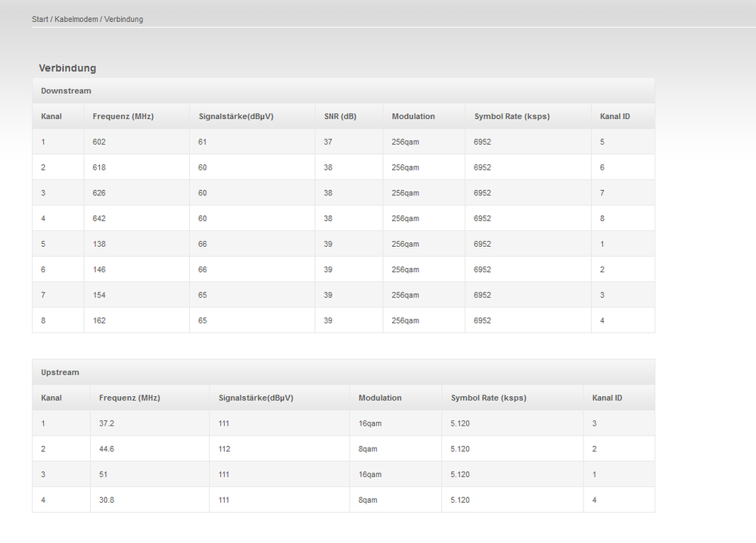Select downstream frequency value 146

coord(99,270)
